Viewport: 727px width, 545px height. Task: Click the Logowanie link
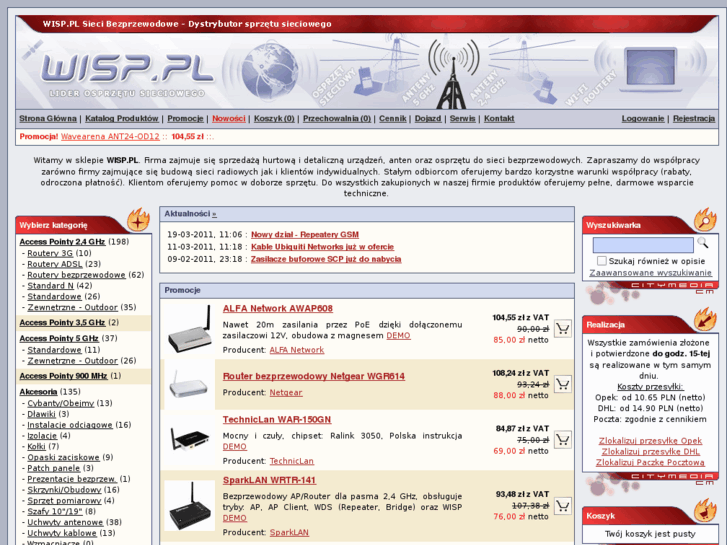tap(643, 119)
